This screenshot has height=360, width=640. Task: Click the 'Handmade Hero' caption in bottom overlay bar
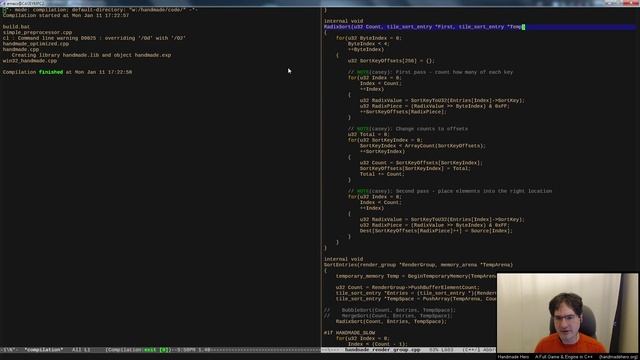tap(513, 357)
